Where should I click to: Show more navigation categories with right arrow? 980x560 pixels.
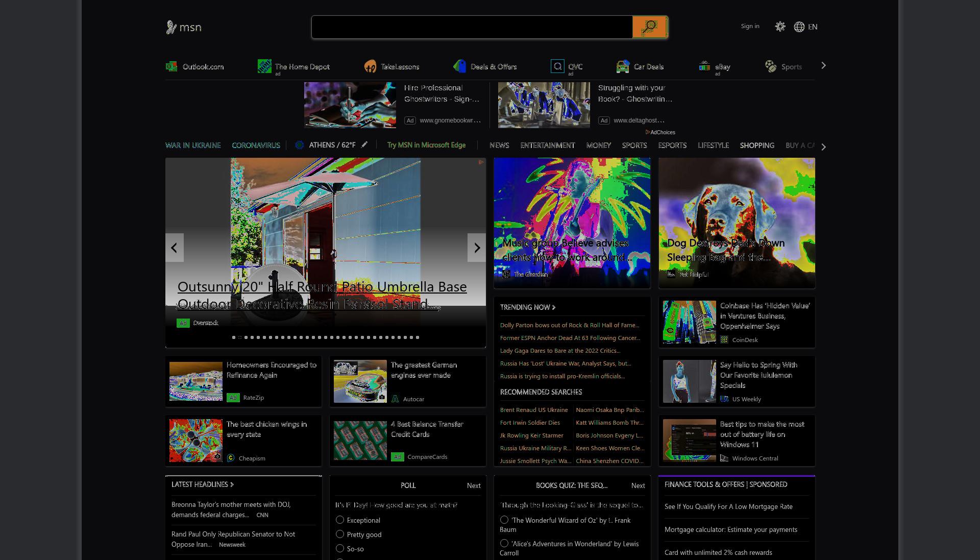[823, 147]
